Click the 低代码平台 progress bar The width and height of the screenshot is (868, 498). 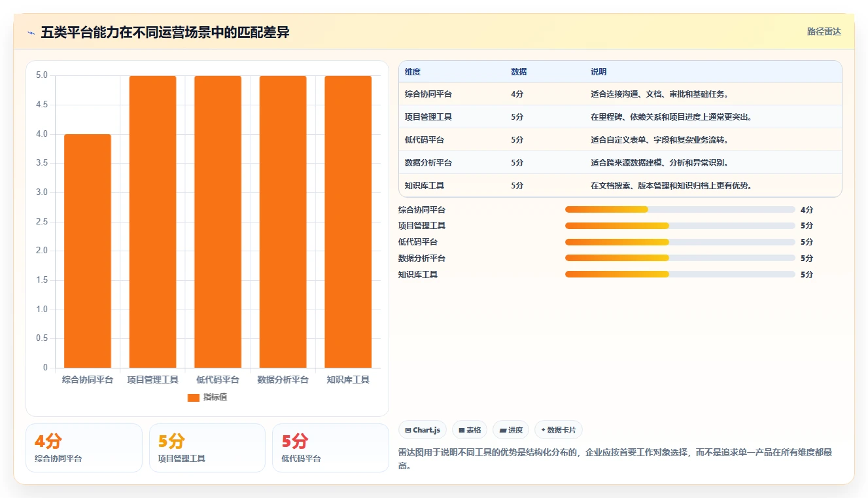click(x=680, y=242)
